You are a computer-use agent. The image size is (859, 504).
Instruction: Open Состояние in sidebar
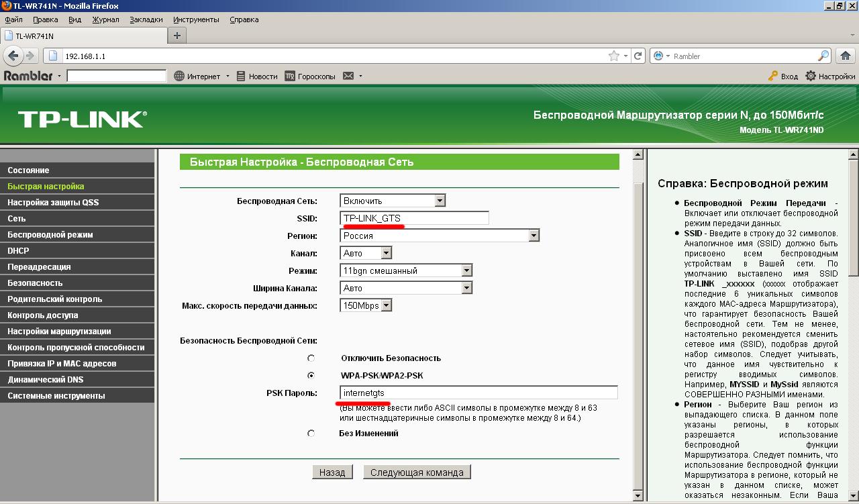77,170
